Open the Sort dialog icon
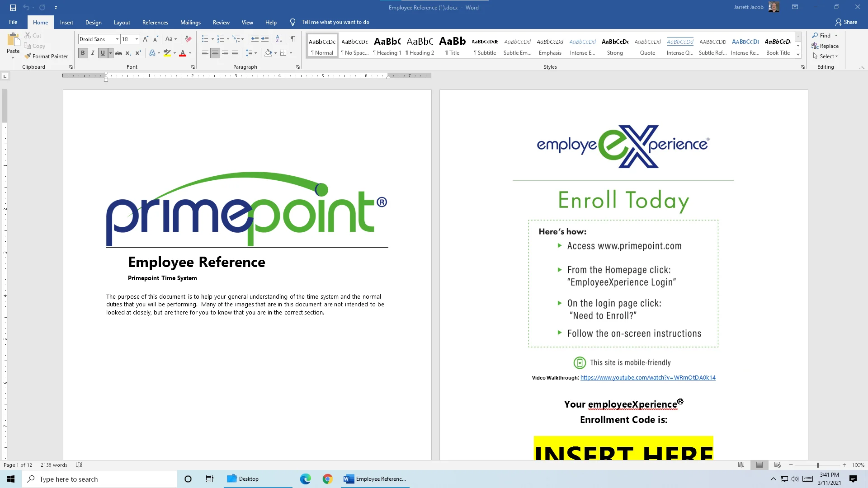 click(278, 39)
